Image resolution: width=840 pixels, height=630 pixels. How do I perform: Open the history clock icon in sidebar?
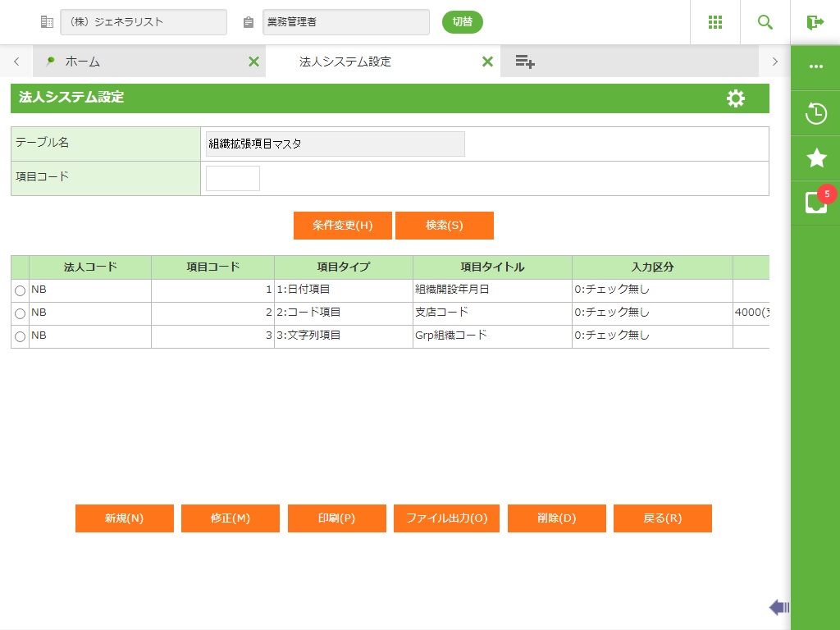click(x=815, y=113)
